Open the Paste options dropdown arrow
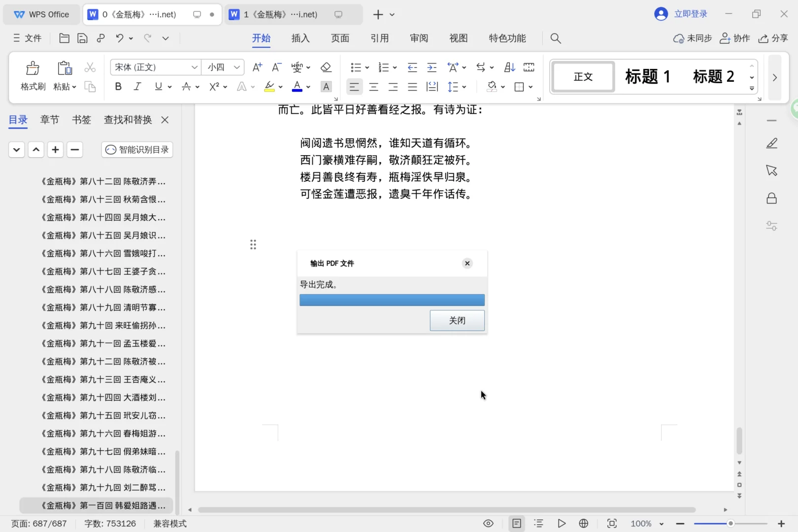 point(74,87)
